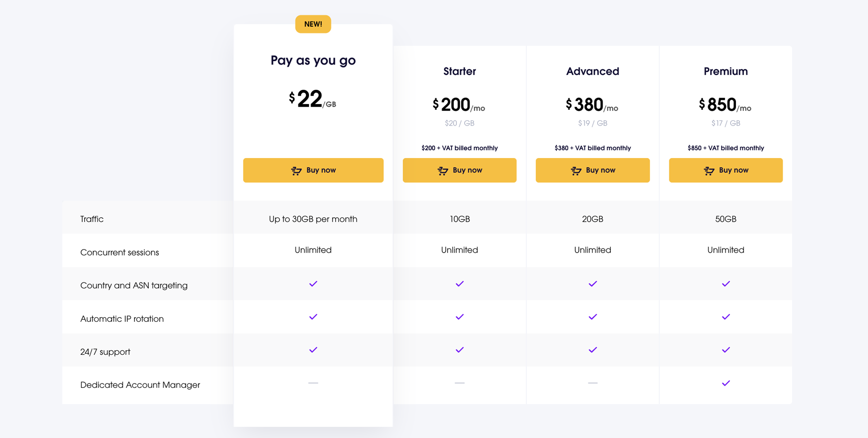This screenshot has width=868, height=438.
Task: Select the Premium plan heading
Action: click(726, 71)
